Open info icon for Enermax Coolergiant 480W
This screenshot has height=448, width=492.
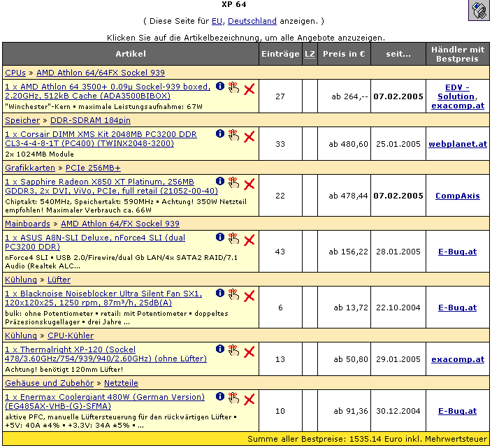(x=220, y=396)
